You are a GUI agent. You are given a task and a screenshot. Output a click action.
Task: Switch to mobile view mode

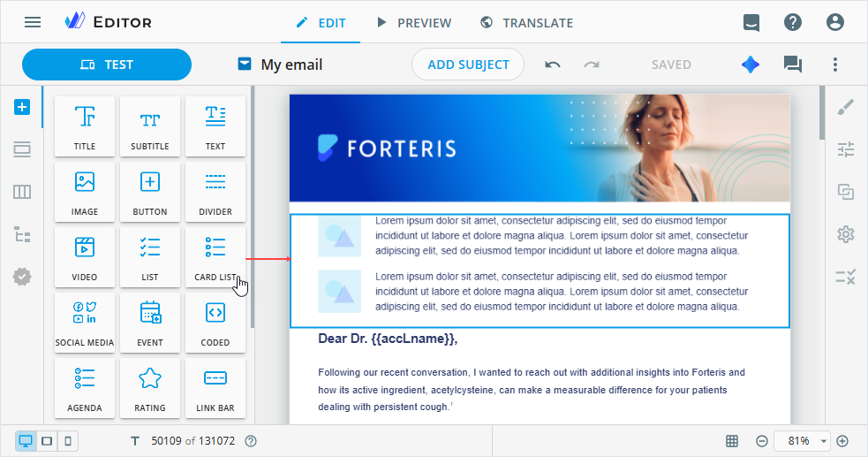coord(68,441)
